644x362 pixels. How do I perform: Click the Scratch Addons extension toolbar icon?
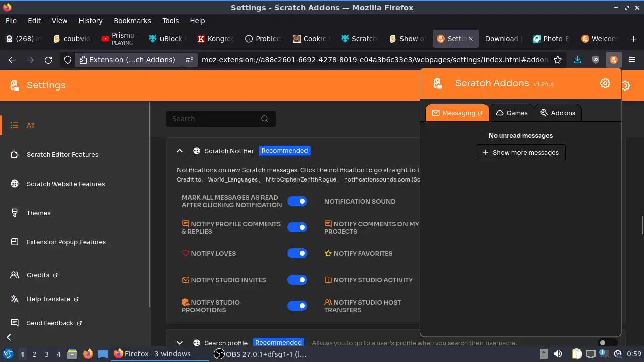(613, 60)
